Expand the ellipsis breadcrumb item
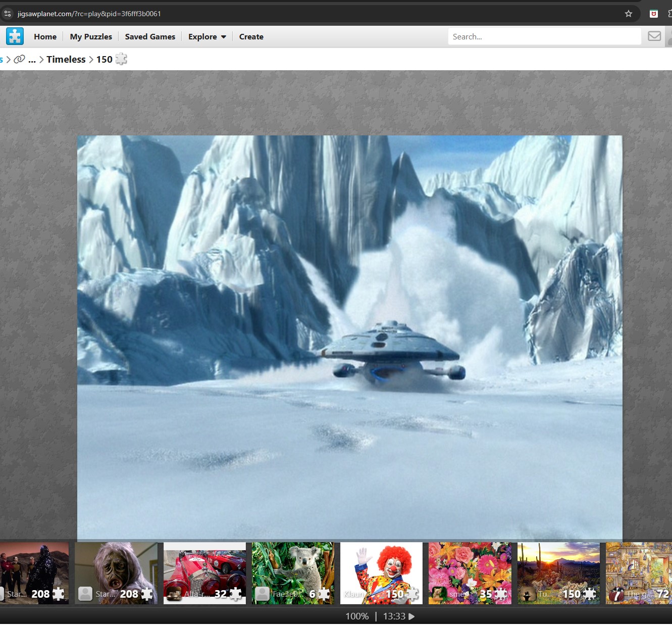 click(32, 59)
